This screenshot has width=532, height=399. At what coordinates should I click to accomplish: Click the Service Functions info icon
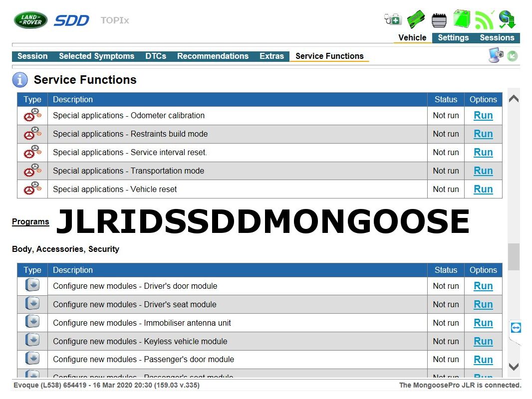point(20,80)
